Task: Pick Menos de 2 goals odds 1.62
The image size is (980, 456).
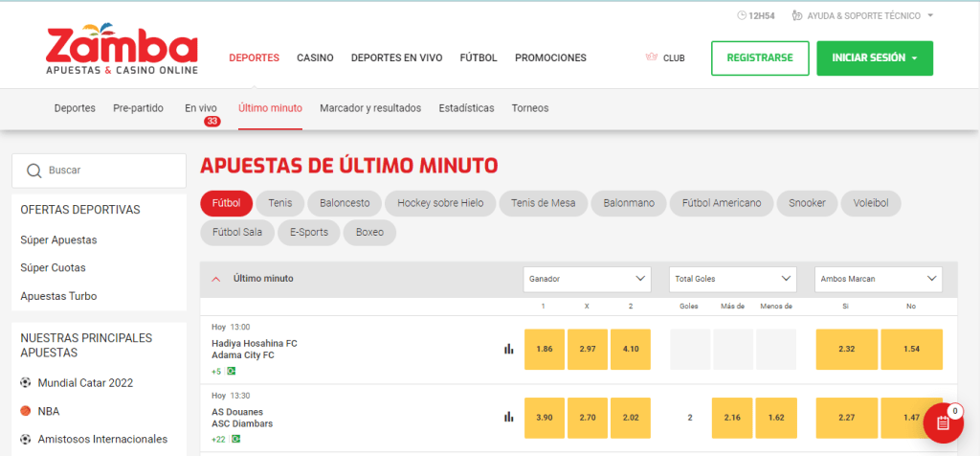Action: pos(775,418)
